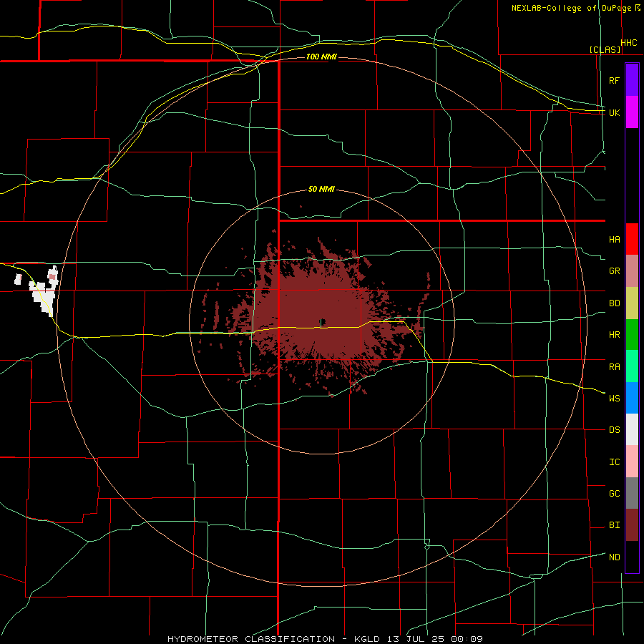Click the IC ice crystals pink swatch
Viewport: 644px width, 644px height.
(x=632, y=462)
